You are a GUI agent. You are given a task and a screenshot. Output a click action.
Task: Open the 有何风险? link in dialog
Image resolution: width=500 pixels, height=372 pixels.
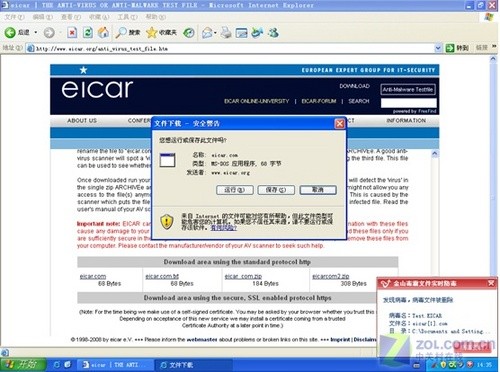coord(224,228)
